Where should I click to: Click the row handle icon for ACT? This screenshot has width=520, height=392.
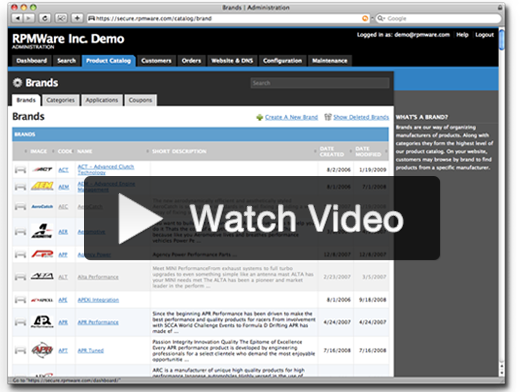click(20, 170)
